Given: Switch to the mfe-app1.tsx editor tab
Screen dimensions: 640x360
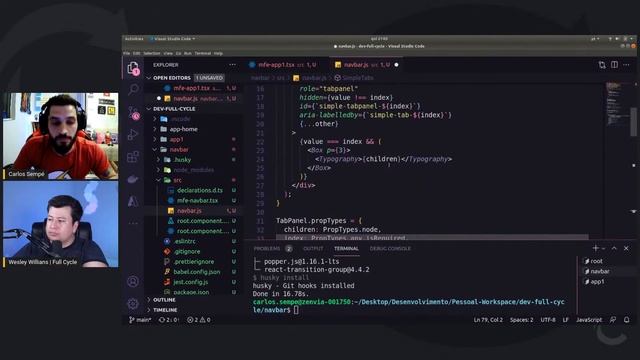Looking at the screenshot, I should click(283, 65).
